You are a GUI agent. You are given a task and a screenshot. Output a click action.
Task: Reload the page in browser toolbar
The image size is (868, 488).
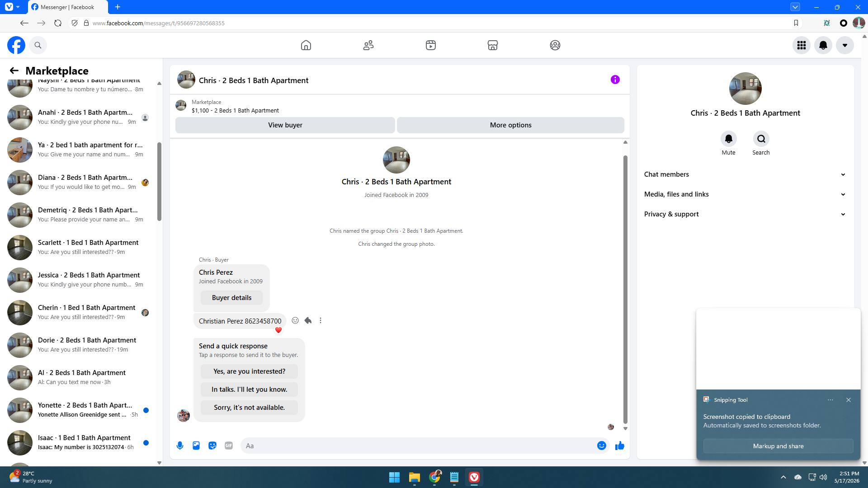pyautogui.click(x=58, y=23)
